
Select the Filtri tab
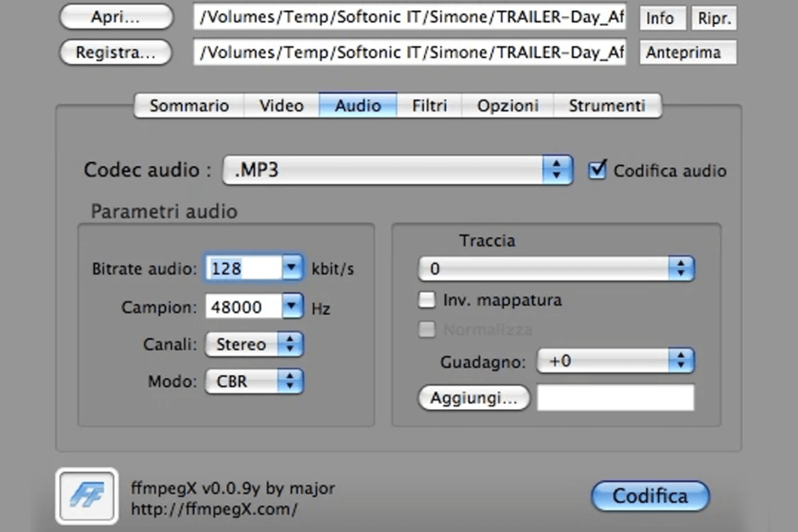[x=429, y=106]
